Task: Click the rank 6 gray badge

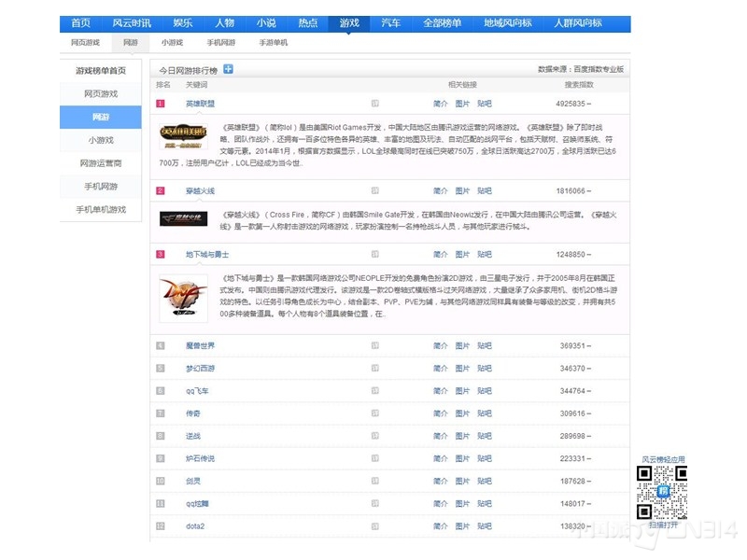Action: [x=161, y=391]
